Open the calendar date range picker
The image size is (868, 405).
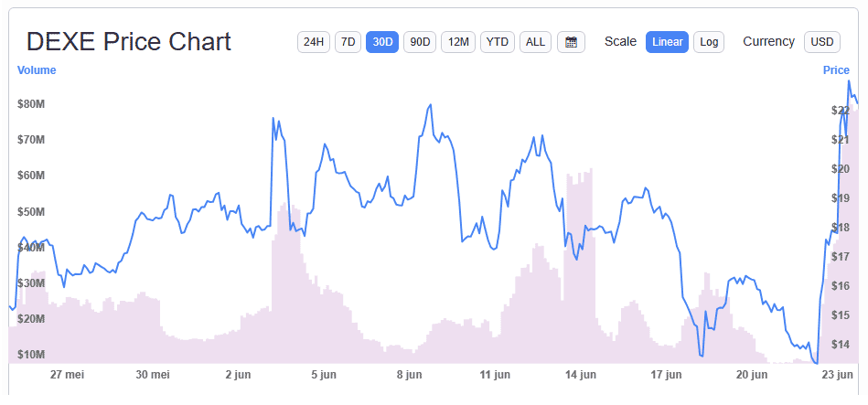click(x=571, y=42)
